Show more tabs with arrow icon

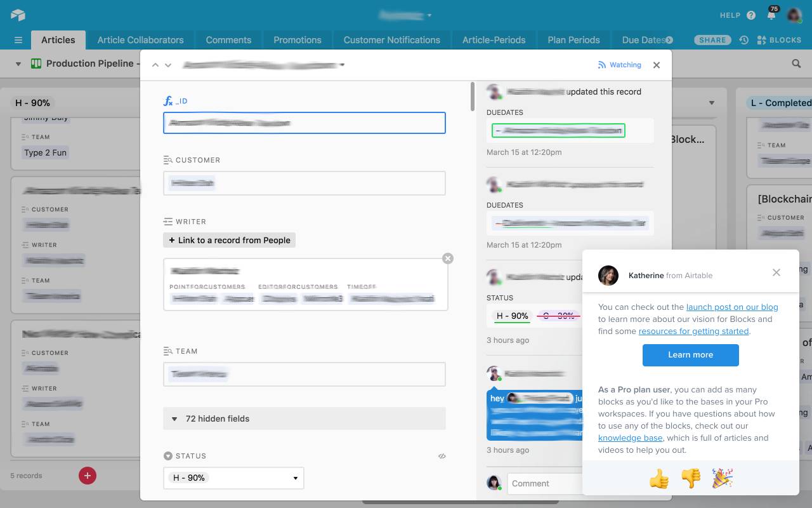coord(669,40)
